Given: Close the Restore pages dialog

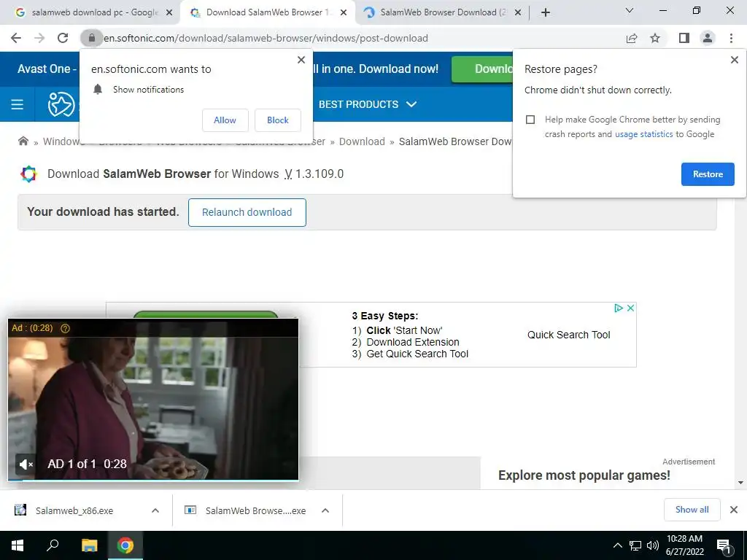Looking at the screenshot, I should (x=734, y=60).
